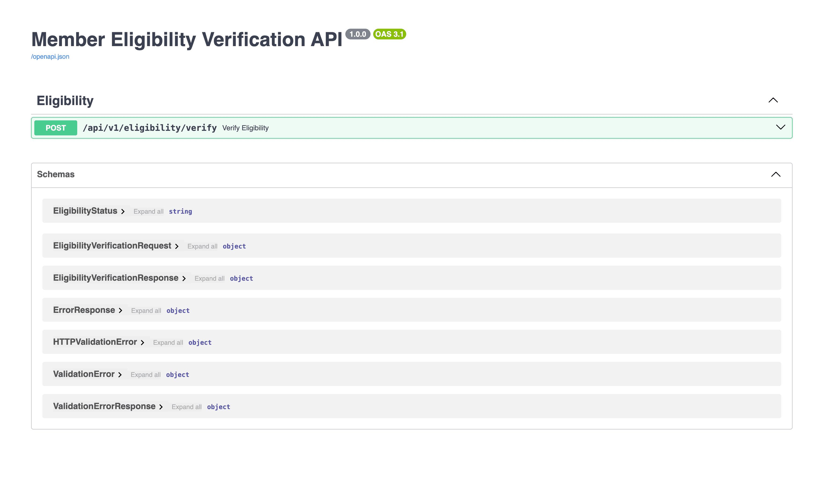Expand the POST verify endpoint arrow
The image size is (814, 504).
(x=780, y=127)
